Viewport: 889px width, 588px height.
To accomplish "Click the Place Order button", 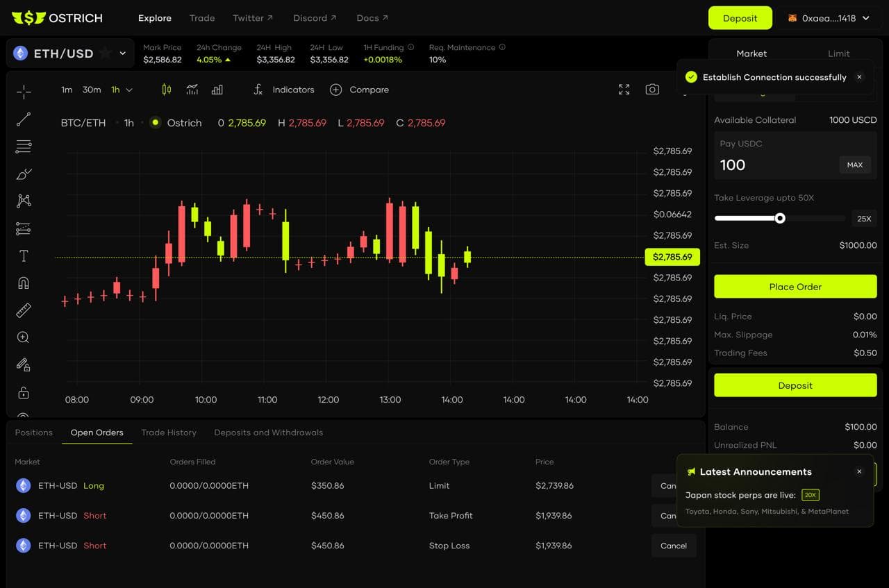I will point(795,287).
